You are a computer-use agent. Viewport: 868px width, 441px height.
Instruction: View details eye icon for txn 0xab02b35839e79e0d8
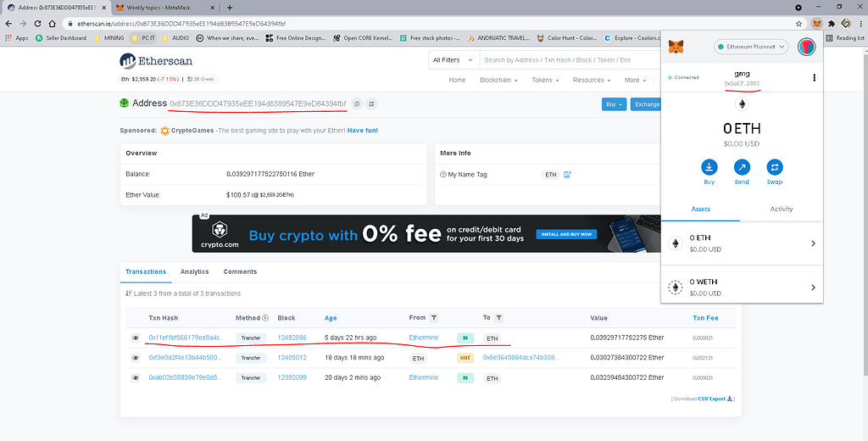[135, 378]
